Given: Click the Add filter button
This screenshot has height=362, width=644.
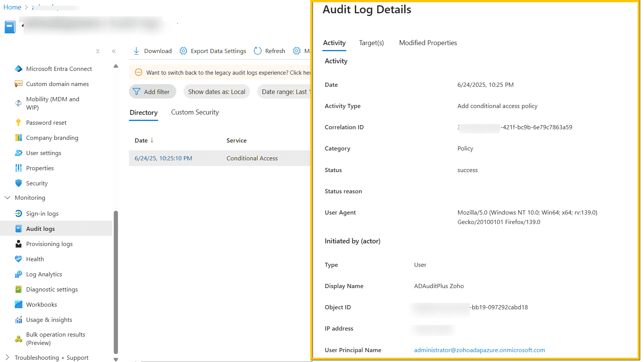Looking at the screenshot, I should coord(152,91).
